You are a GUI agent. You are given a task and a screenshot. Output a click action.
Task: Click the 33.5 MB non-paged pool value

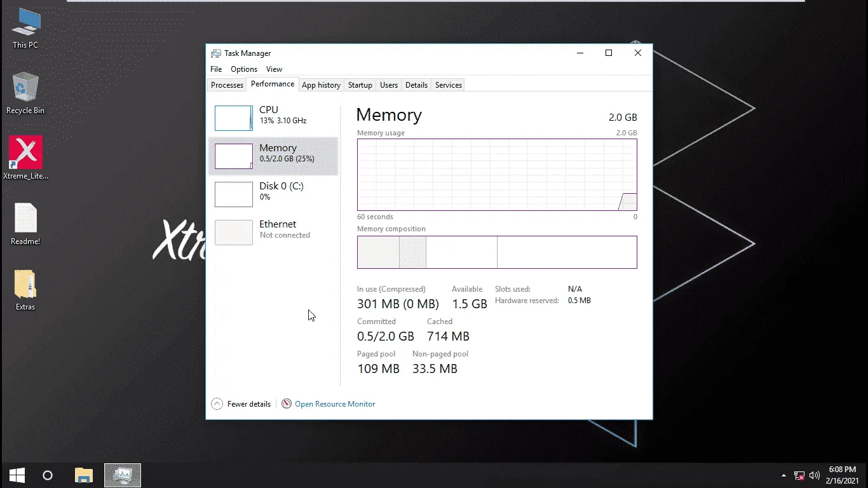coord(435,369)
